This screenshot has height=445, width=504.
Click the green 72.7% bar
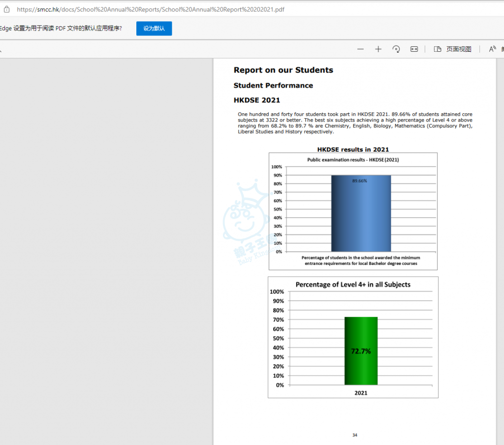pyautogui.click(x=361, y=351)
